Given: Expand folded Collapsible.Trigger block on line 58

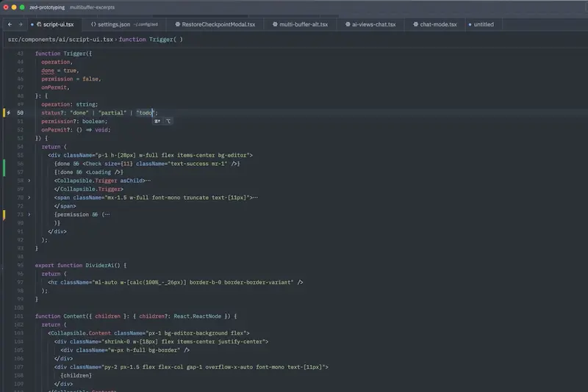Looking at the screenshot, I should point(29,181).
